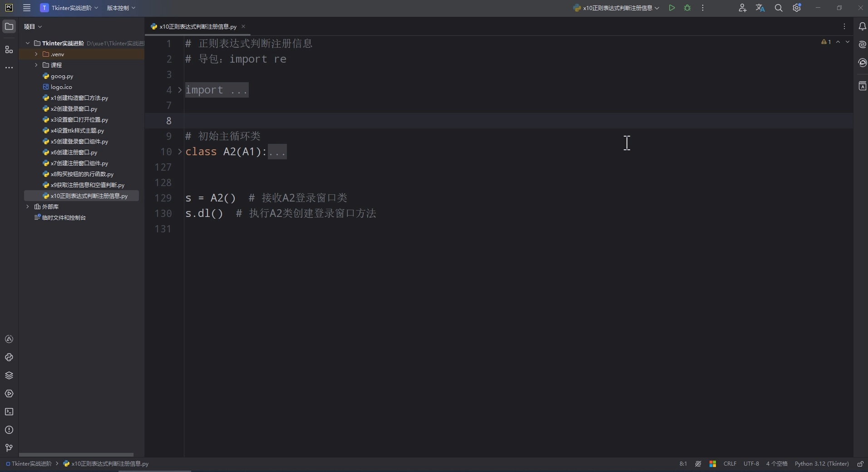
Task: Open the Git branches tool window
Action: click(x=9, y=448)
